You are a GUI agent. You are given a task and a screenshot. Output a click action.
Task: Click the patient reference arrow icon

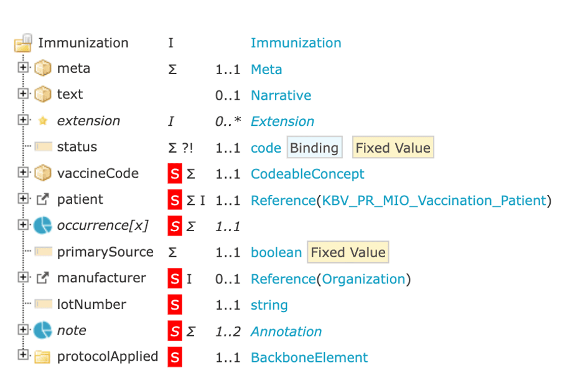point(43,199)
